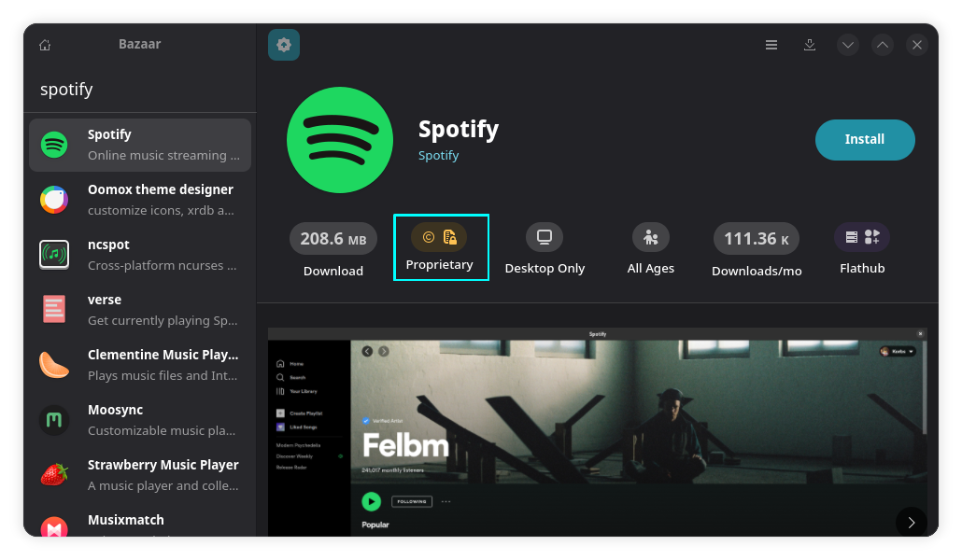The width and height of the screenshot is (962, 560).
Task: Click the Desktop Only device icon
Action: click(544, 237)
